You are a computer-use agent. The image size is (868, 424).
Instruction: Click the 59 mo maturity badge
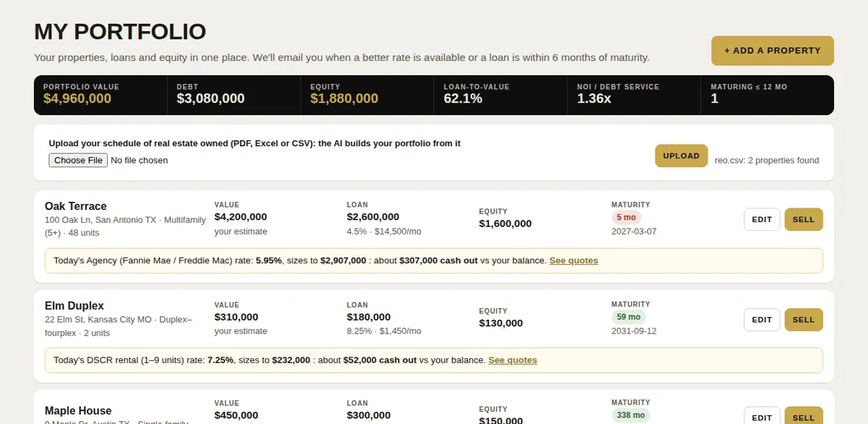click(629, 316)
